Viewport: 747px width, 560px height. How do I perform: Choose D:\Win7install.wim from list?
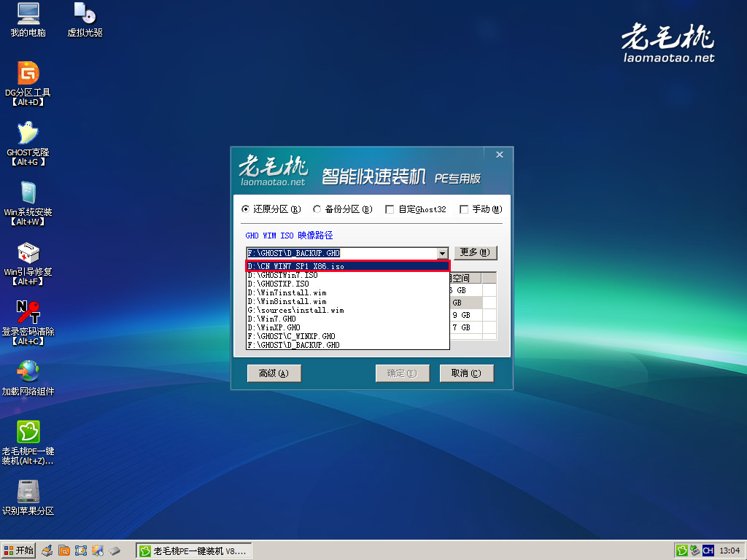348,292
